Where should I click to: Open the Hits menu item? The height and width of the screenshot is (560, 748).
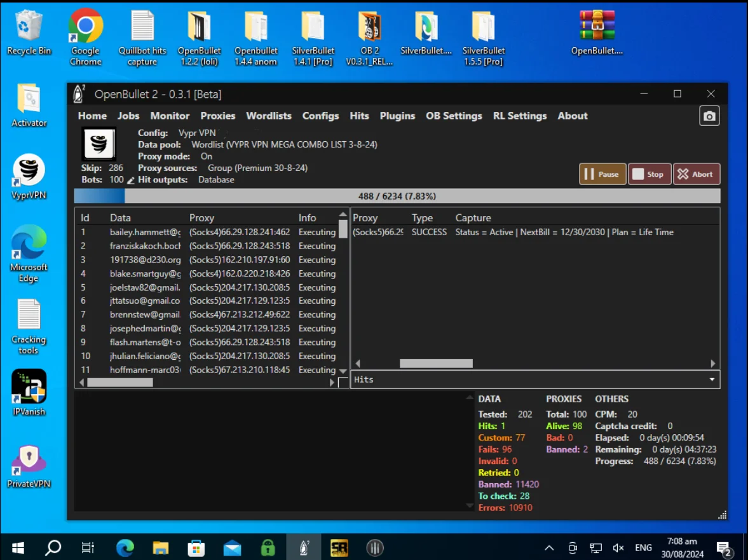(x=359, y=116)
